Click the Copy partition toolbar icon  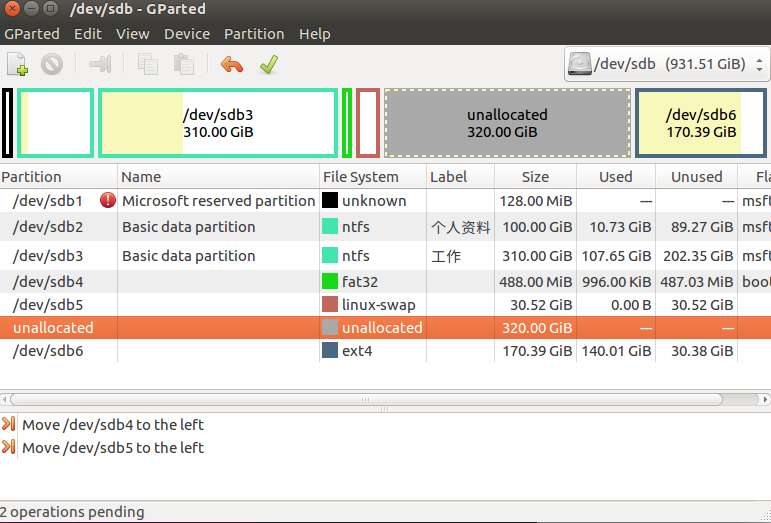pyautogui.click(x=148, y=64)
